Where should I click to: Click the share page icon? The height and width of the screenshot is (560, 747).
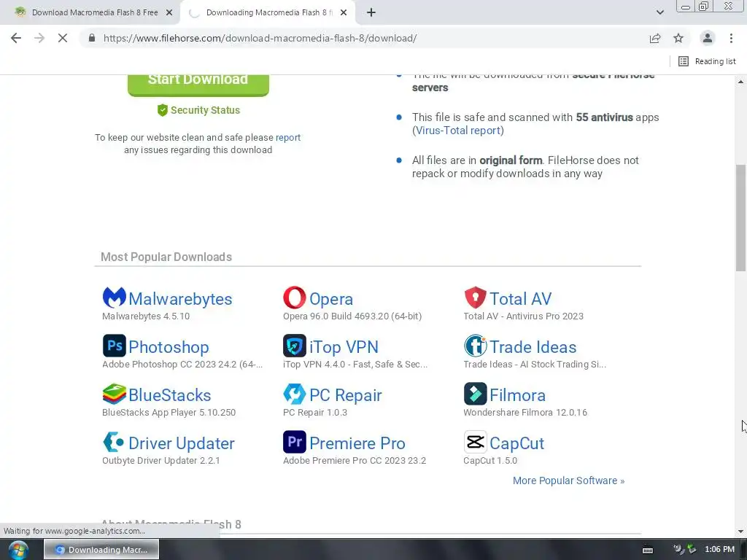(x=655, y=38)
